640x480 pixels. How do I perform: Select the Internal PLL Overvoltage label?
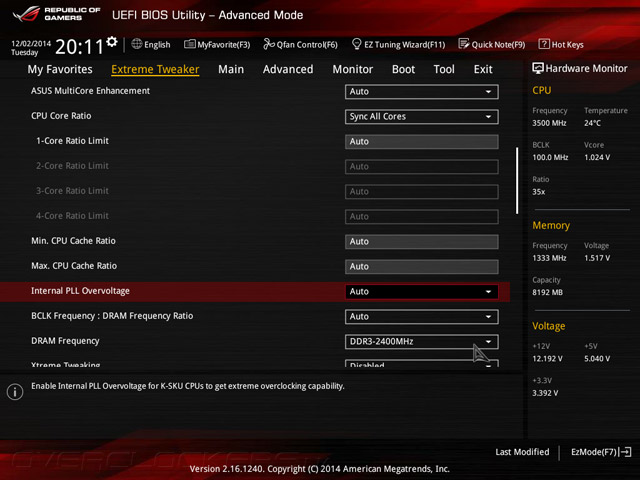(80, 291)
